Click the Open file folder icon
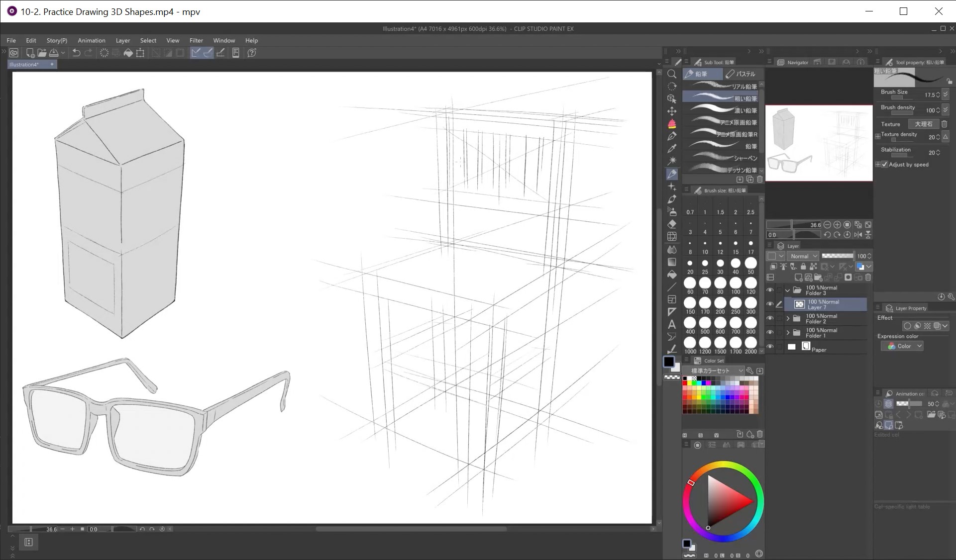 (42, 53)
